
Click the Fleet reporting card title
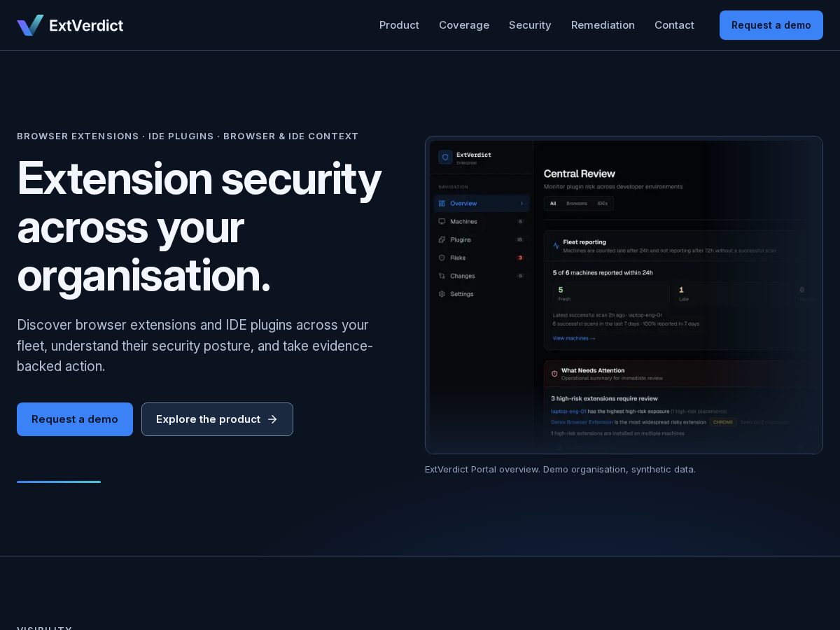click(584, 242)
